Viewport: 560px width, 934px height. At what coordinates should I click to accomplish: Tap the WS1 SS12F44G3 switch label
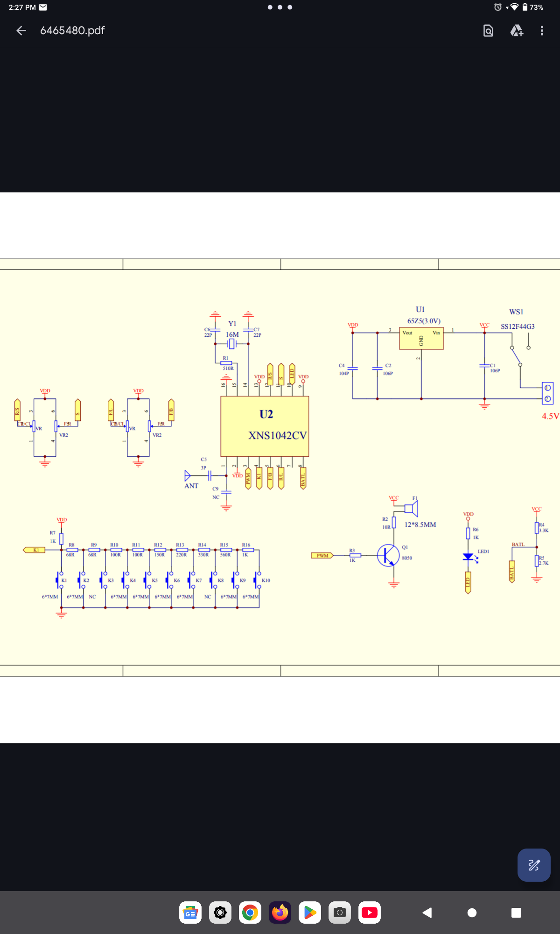click(x=518, y=319)
